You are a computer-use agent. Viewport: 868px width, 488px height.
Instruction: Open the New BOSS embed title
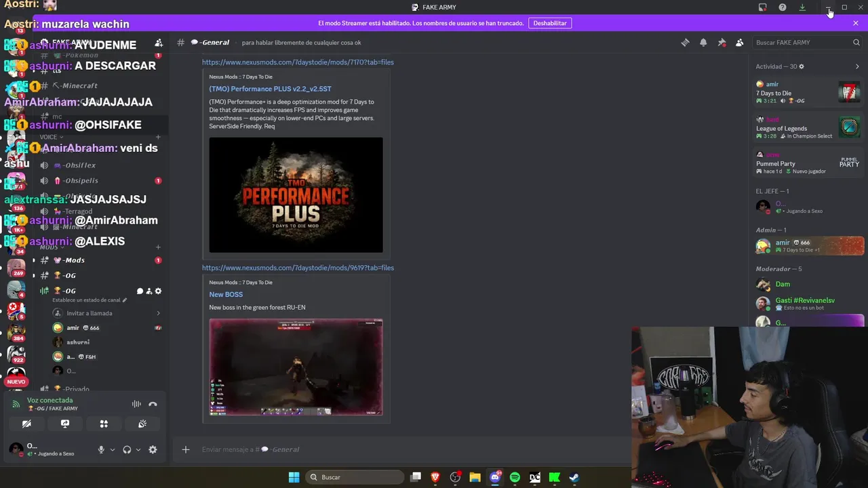coord(226,294)
